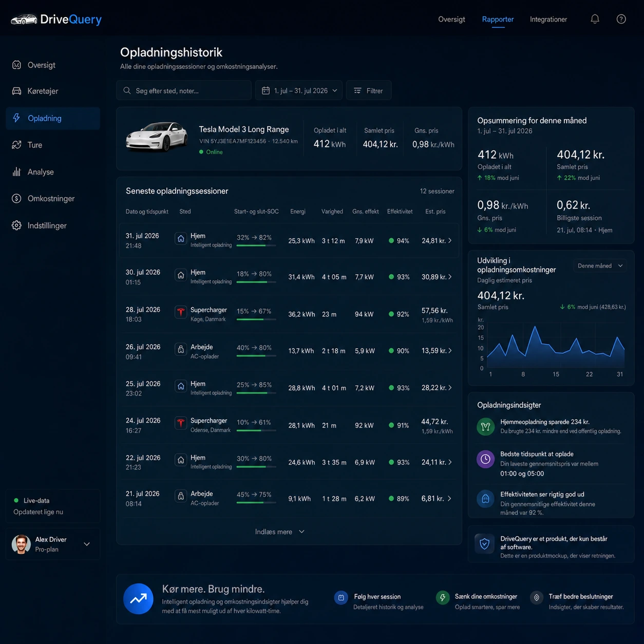Image resolution: width=644 pixels, height=644 pixels.
Task: Click home icon on 31. jul session
Action: coord(181,239)
